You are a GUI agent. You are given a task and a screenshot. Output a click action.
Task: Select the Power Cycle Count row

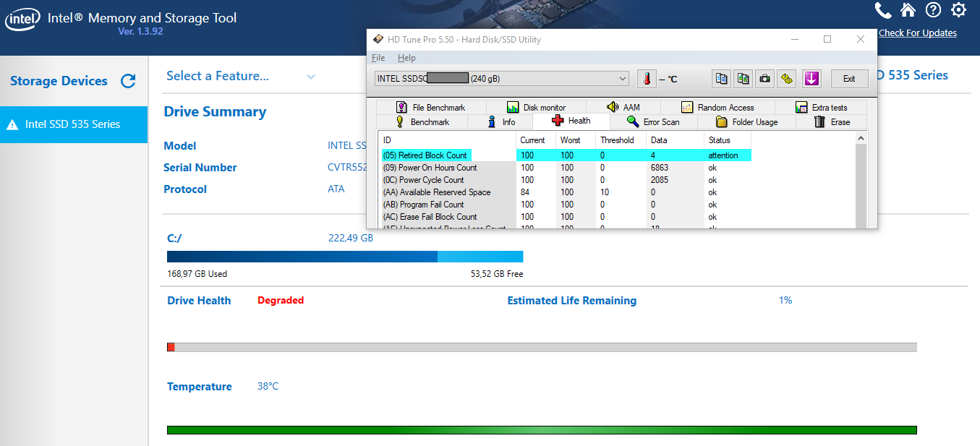[x=566, y=180]
